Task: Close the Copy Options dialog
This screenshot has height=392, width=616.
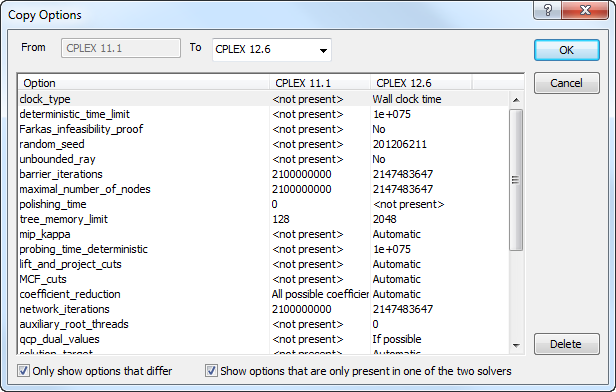Action: 585,10
